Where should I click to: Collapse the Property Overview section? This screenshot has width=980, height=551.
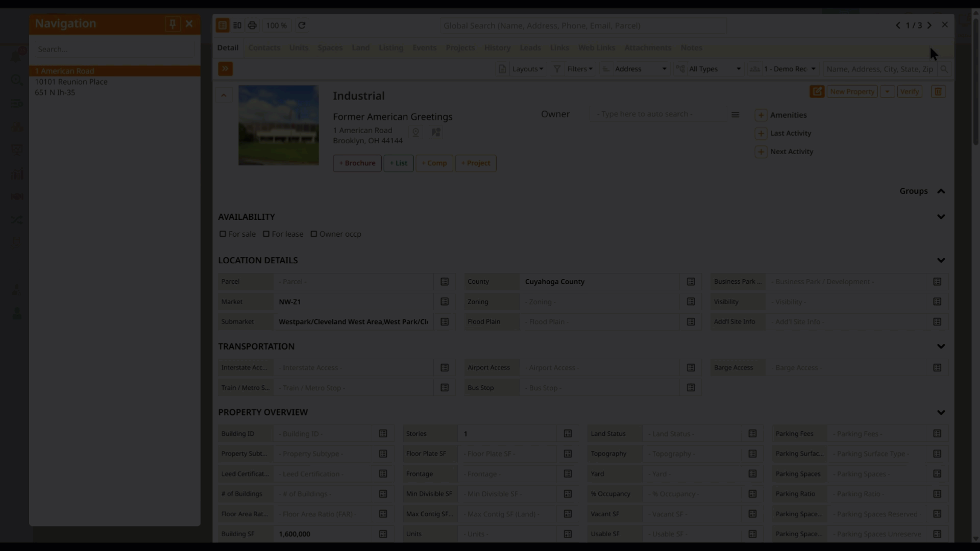tap(941, 413)
